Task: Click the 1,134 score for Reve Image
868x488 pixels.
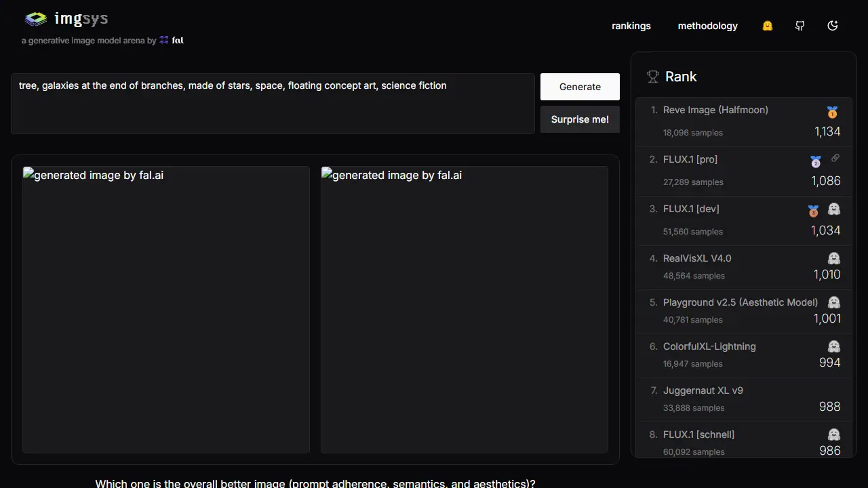Action: [x=827, y=131]
